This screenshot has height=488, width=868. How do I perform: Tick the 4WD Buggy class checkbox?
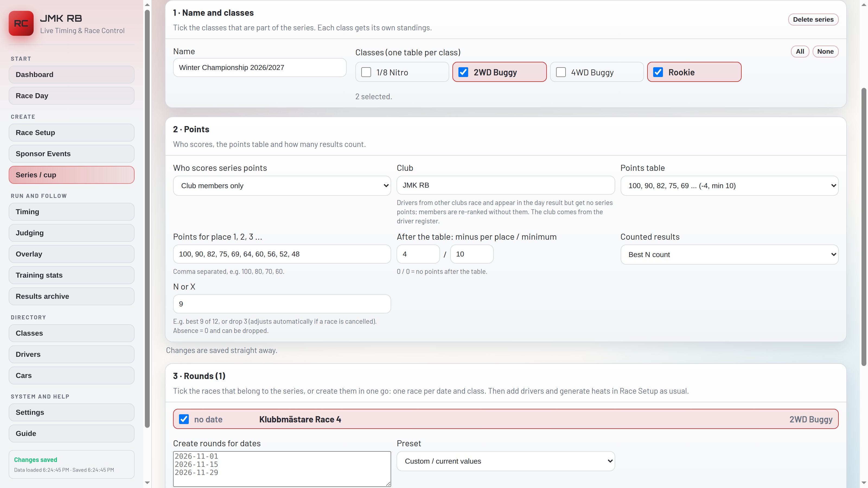pos(561,72)
